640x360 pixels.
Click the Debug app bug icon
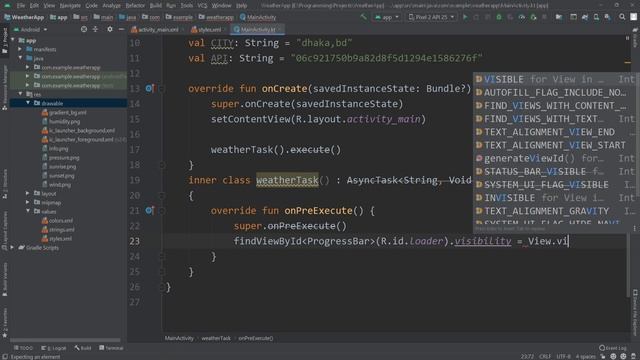pos(499,17)
